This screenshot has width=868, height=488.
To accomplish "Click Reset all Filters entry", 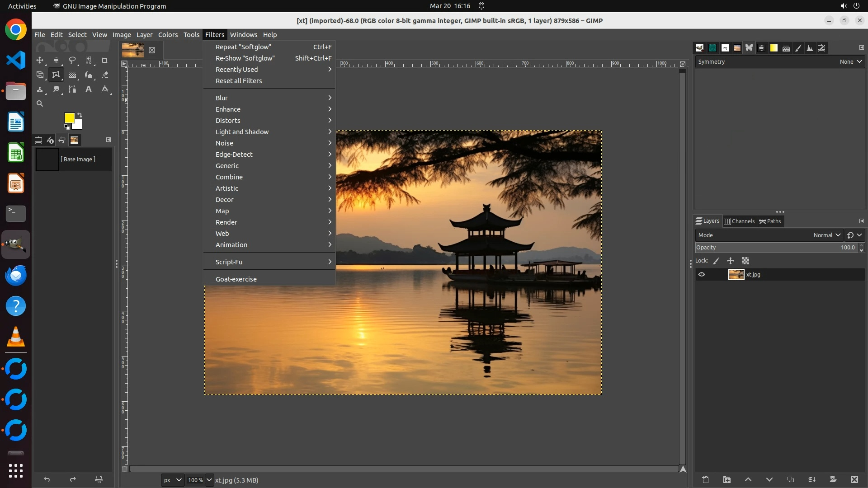I will 239,81.
